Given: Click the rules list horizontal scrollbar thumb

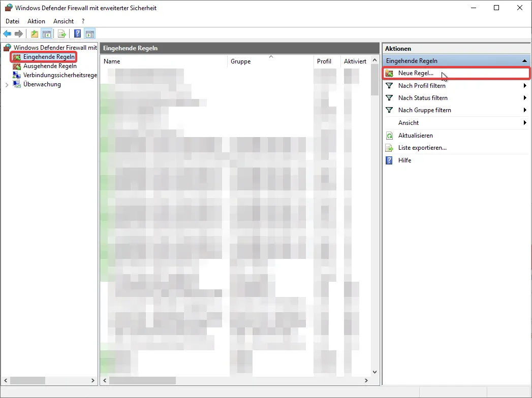Looking at the screenshot, I should pos(142,380).
